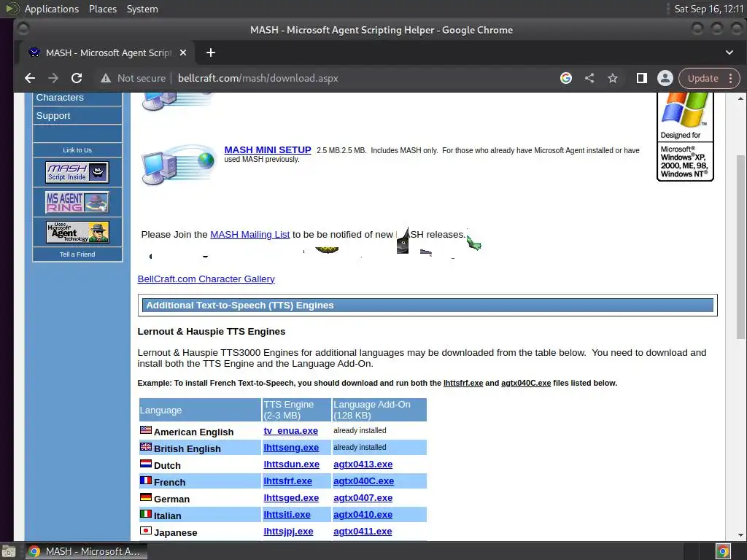Click the Italian flag icon
Screen dimensions: 747x560
point(146,514)
